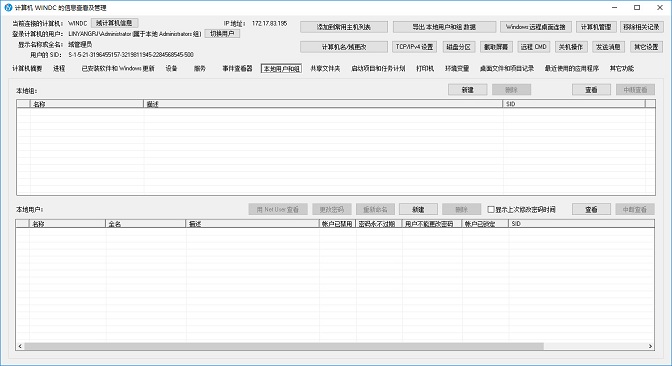Click 新建 in the local users section

418,209
